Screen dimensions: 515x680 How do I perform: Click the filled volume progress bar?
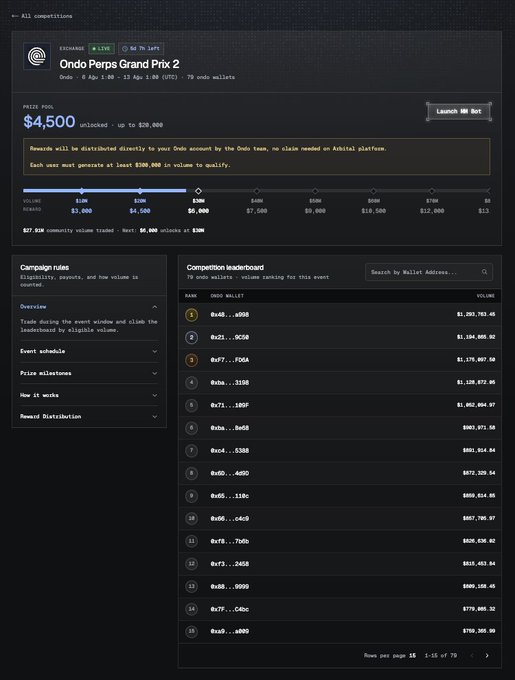[x=104, y=190]
